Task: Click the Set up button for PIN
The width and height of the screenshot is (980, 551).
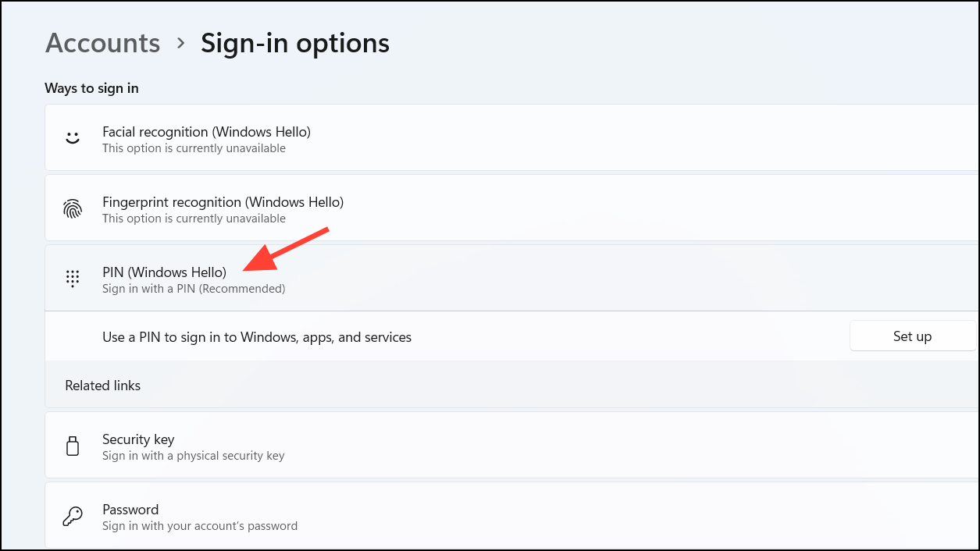Action: [x=911, y=336]
